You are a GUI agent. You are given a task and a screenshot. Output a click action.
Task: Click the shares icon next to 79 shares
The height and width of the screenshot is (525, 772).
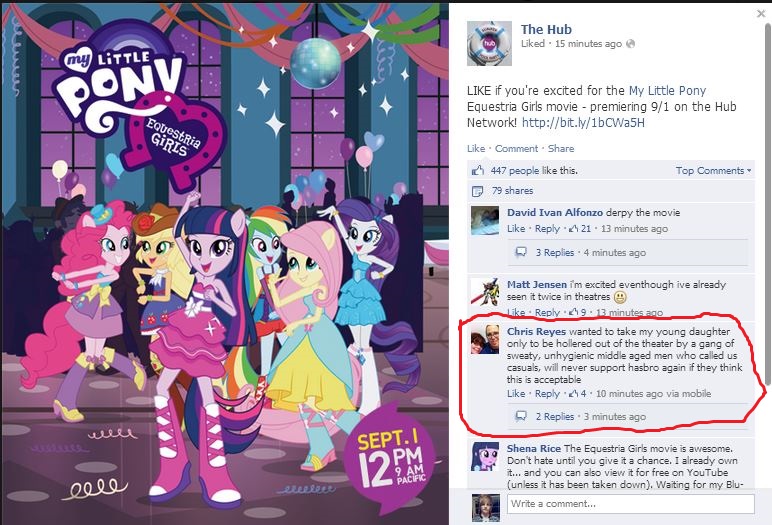click(x=477, y=191)
